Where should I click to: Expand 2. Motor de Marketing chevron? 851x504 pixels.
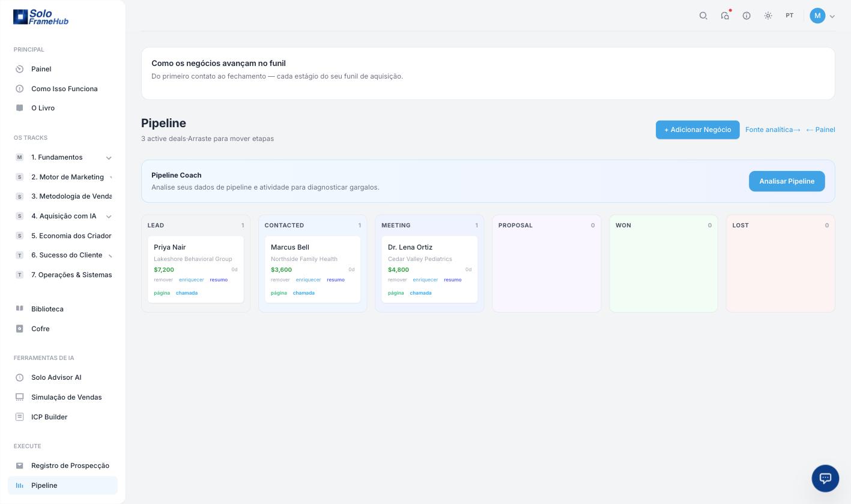pyautogui.click(x=111, y=177)
